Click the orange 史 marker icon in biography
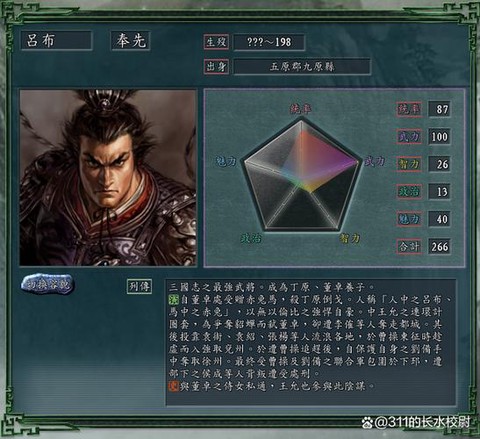The height and width of the screenshot is (439, 480). coord(173,386)
